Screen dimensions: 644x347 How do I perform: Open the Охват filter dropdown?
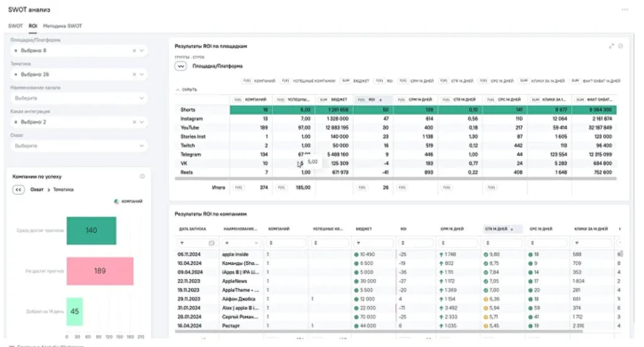point(141,145)
